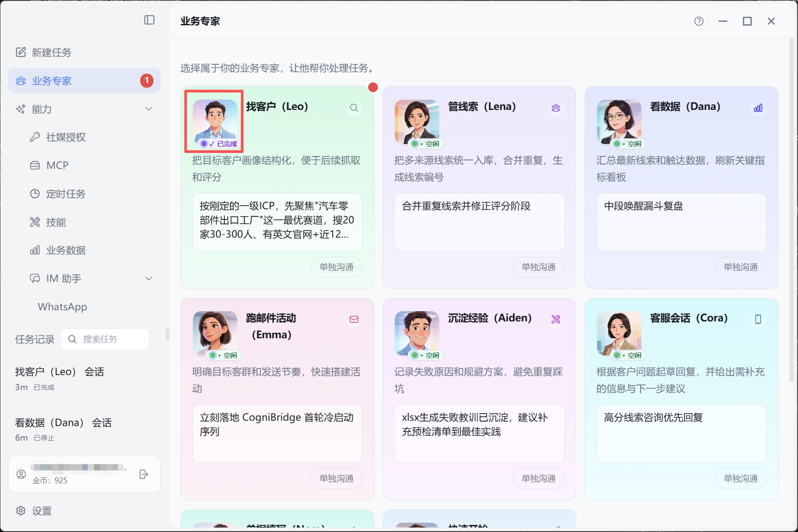Click 单独沟通 on Emma card
Screen dimensions: 798x532
tap(336, 478)
